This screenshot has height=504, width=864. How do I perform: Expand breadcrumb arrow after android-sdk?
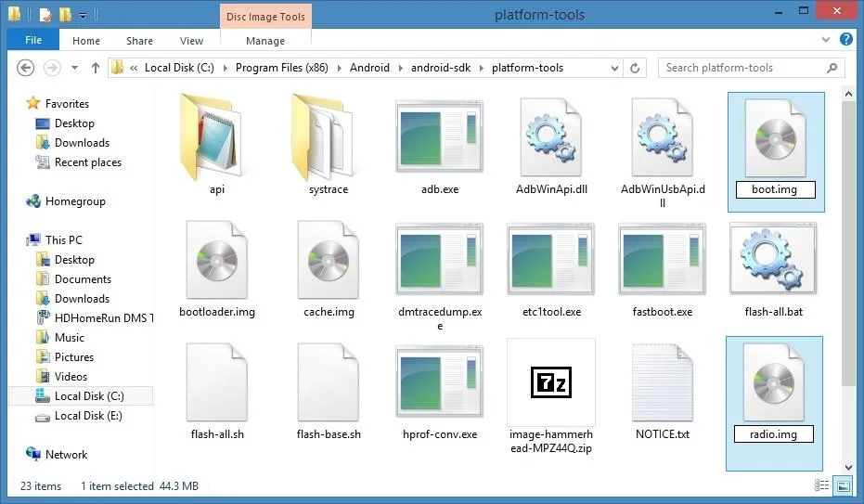(x=481, y=68)
